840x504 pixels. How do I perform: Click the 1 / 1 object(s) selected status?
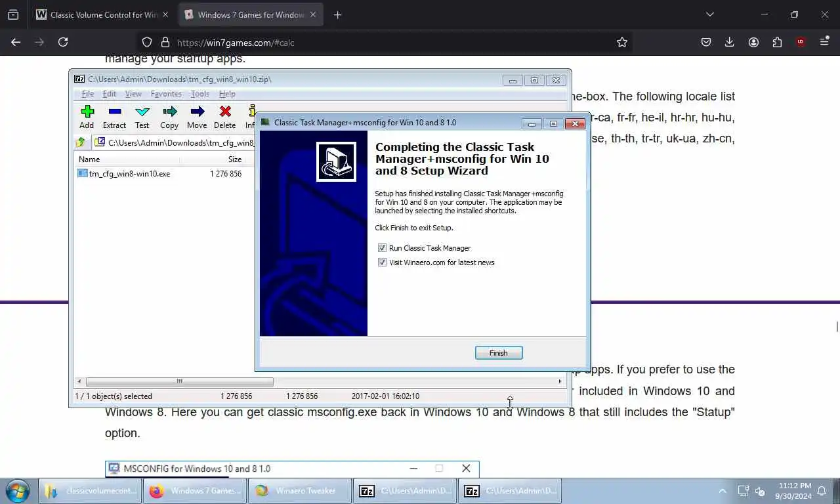[114, 396]
